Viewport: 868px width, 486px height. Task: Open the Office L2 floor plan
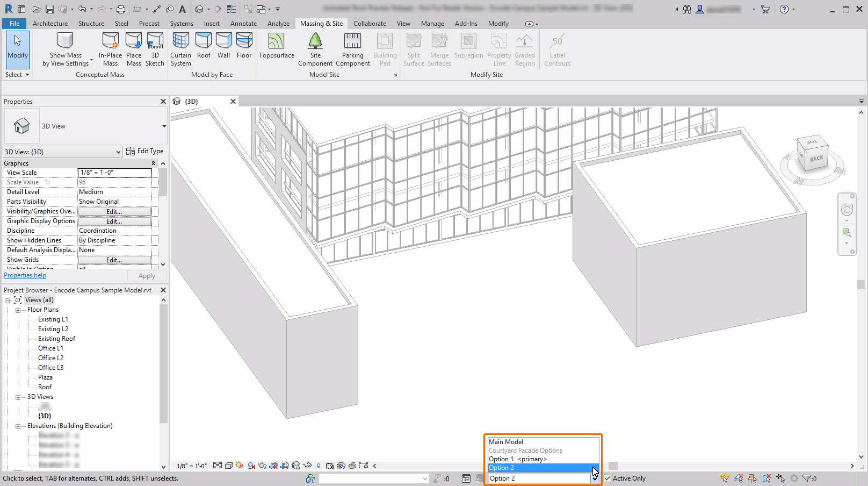point(50,358)
